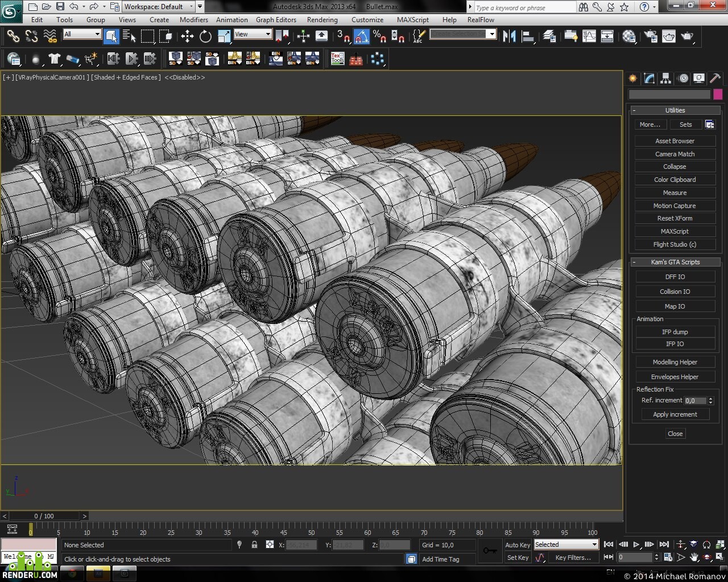Toggle the Angle Snap icon
The height and width of the screenshot is (582, 728).
pyautogui.click(x=361, y=37)
